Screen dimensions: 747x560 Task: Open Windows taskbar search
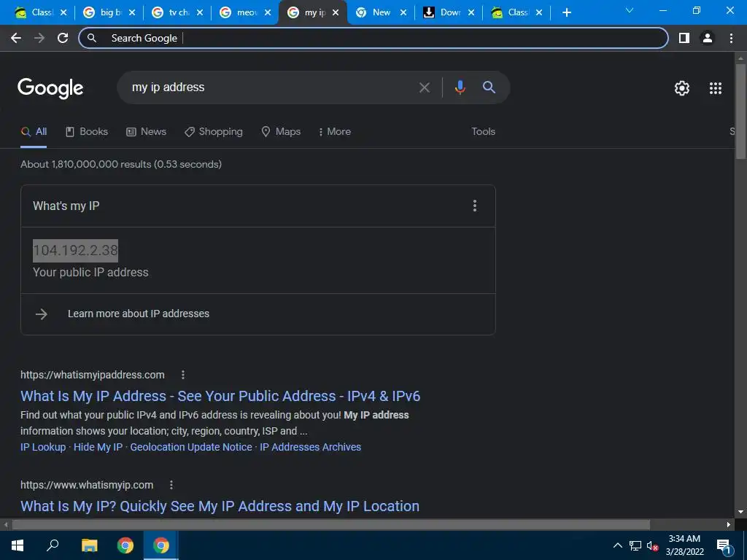[53, 545]
